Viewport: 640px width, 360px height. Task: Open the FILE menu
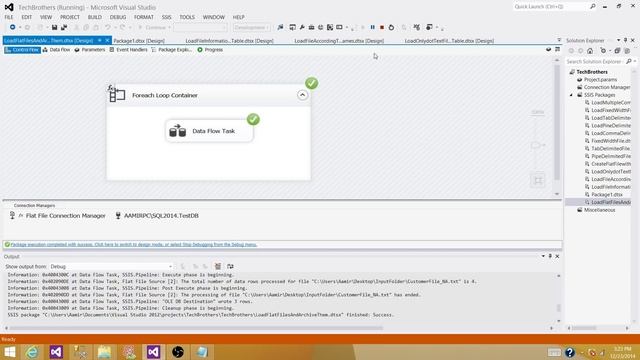click(9, 17)
